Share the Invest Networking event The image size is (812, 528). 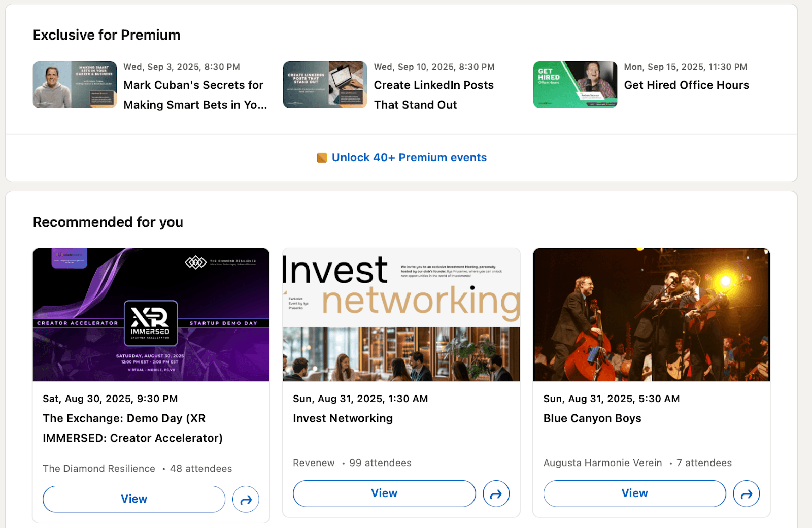point(496,493)
